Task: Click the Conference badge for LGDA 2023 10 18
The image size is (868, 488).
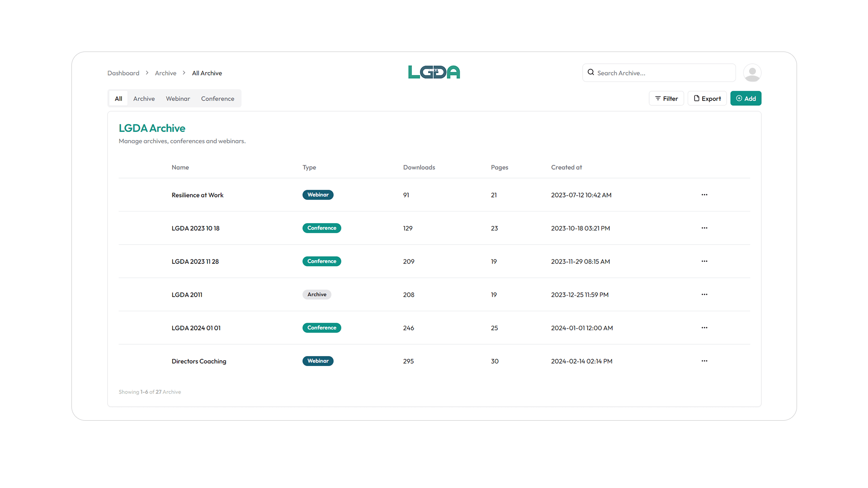Action: (322, 228)
